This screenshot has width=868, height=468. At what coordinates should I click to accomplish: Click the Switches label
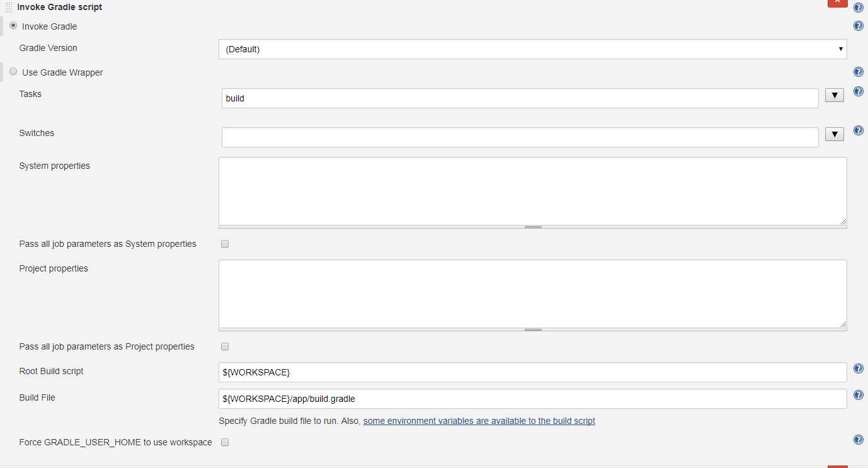[37, 133]
